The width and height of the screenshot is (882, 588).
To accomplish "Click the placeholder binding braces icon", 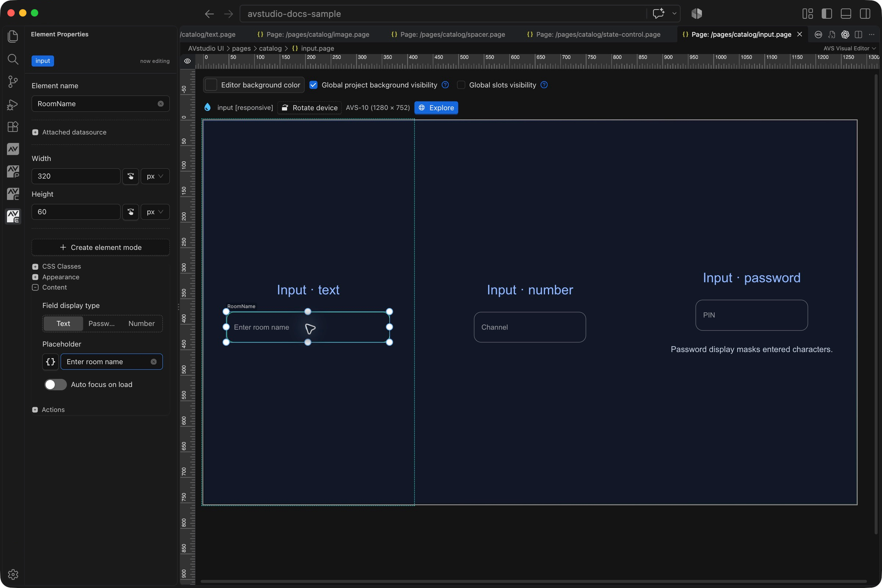I will click(x=50, y=362).
